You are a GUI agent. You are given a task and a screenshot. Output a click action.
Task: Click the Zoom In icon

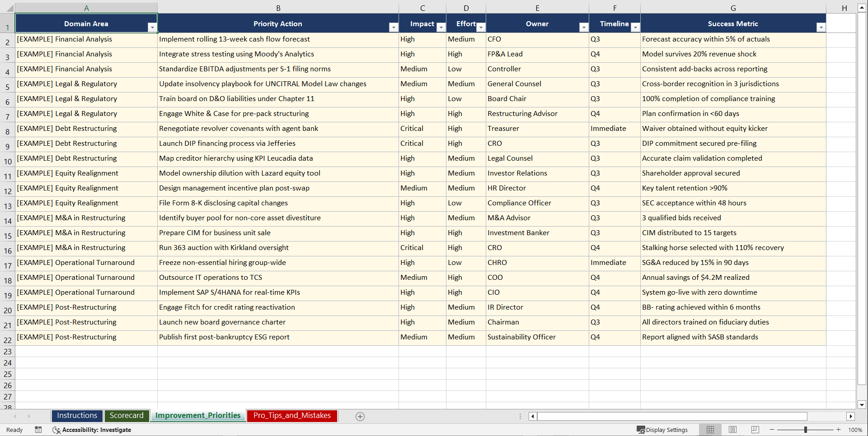(839, 430)
